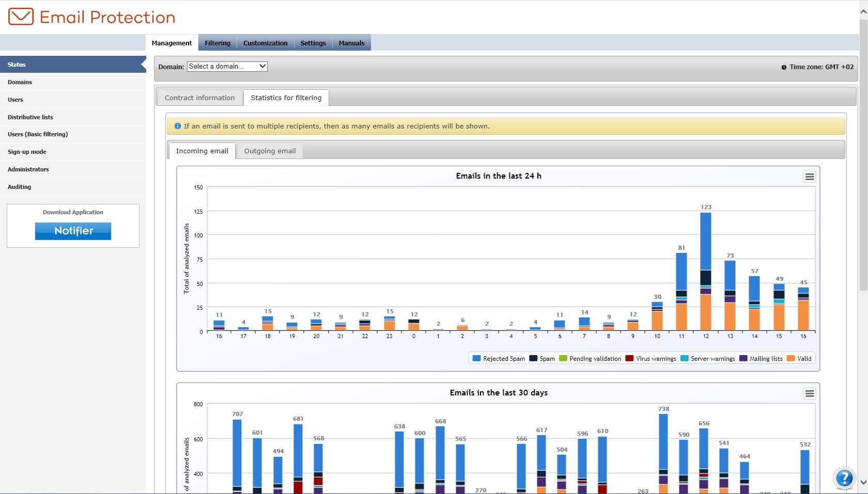Click the blue help question mark icon
This screenshot has height=494, width=868.
(844, 478)
